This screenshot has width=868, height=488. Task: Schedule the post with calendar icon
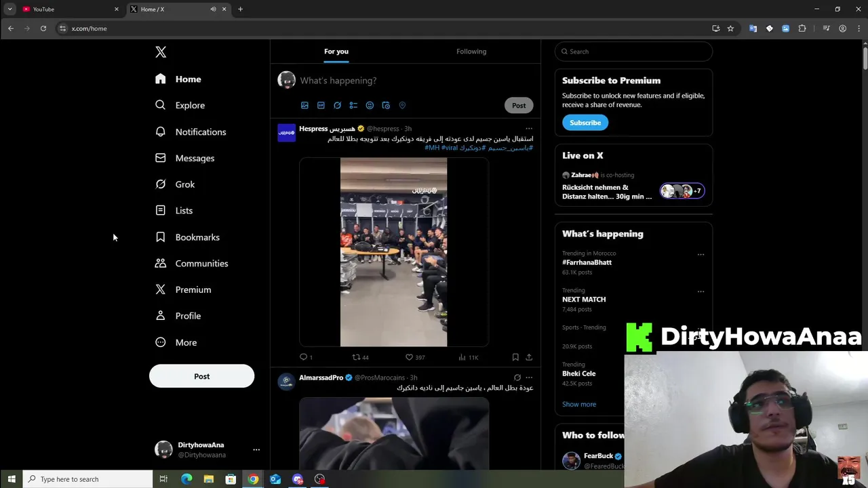pos(386,105)
